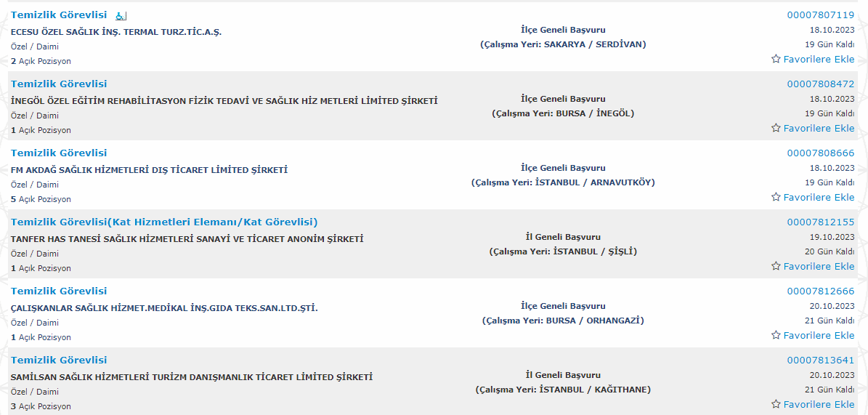This screenshot has height=415, width=868.
Task: Click job number 00007812666
Action: tap(821, 291)
